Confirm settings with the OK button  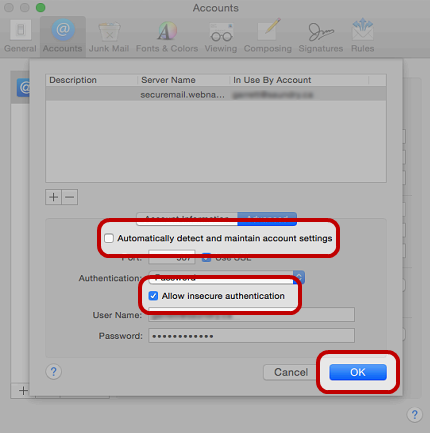click(358, 372)
